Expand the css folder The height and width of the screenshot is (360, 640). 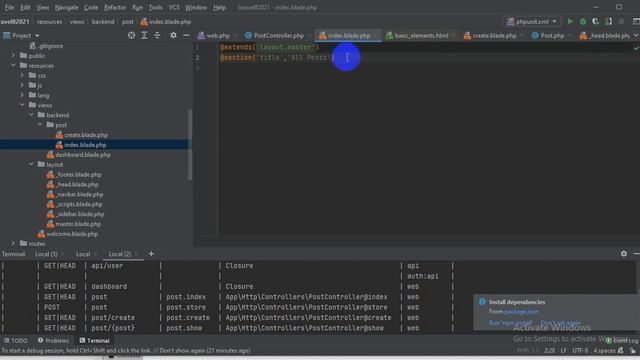(22, 76)
